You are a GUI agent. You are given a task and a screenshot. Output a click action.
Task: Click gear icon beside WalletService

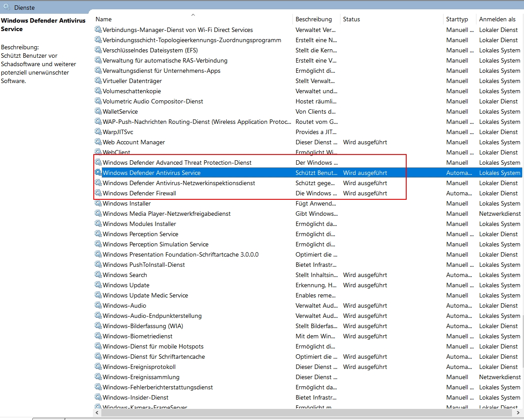(x=98, y=111)
